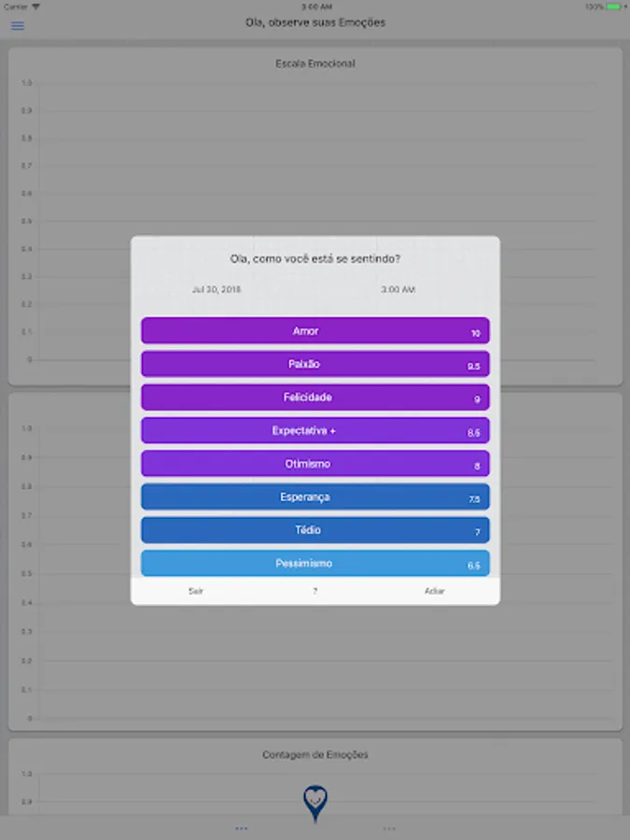Pick the Felicidade emotion
This screenshot has width=630, height=840.
tap(315, 398)
